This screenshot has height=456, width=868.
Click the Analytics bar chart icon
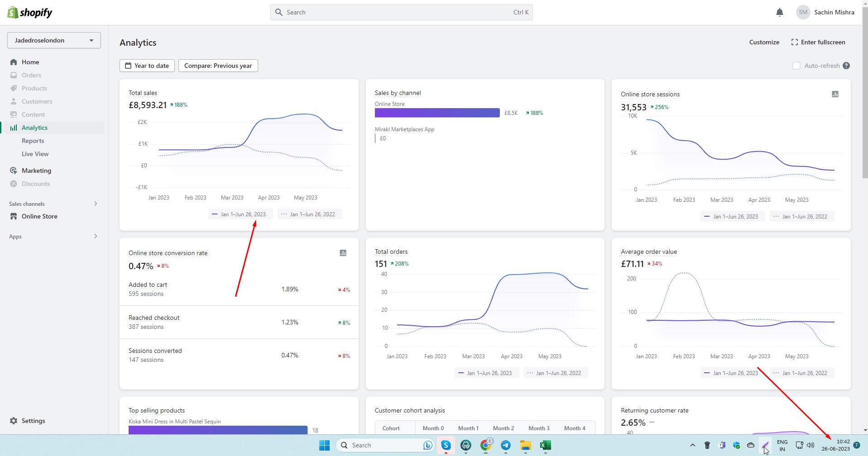tap(14, 128)
